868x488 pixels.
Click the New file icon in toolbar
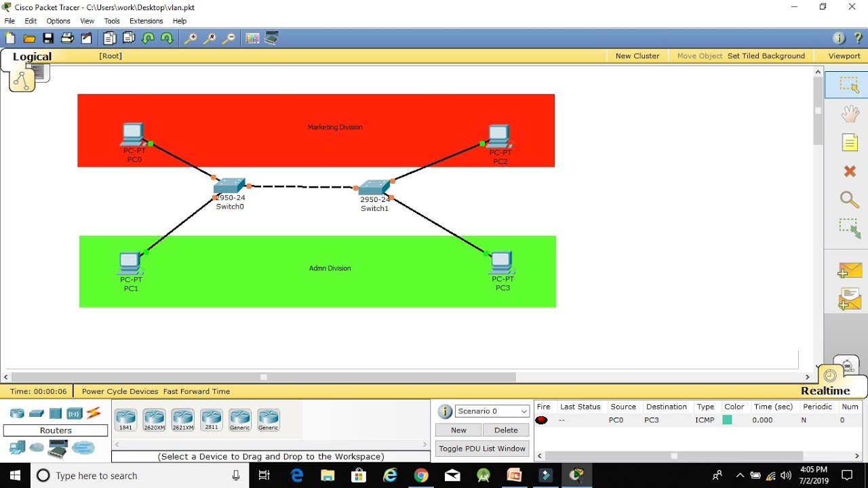click(x=10, y=39)
